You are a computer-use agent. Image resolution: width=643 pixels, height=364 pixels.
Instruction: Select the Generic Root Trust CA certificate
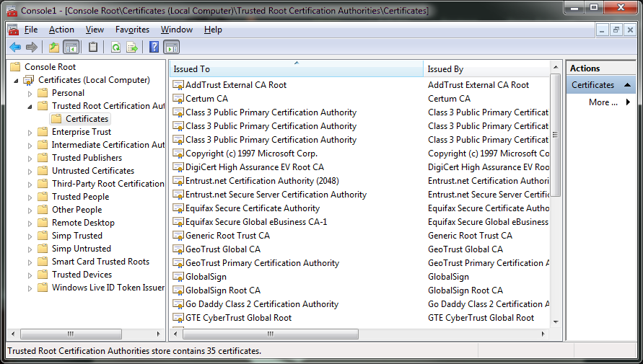[x=227, y=236]
